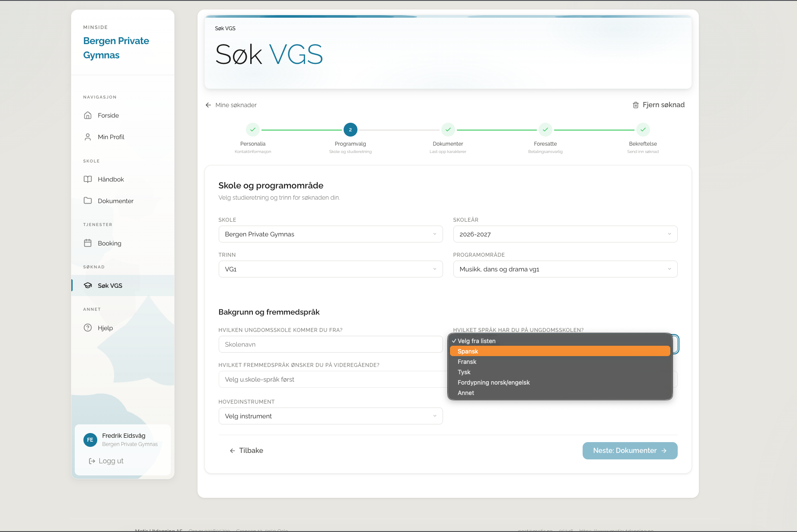Open the Trinn dropdown showing VG1

[331, 269]
